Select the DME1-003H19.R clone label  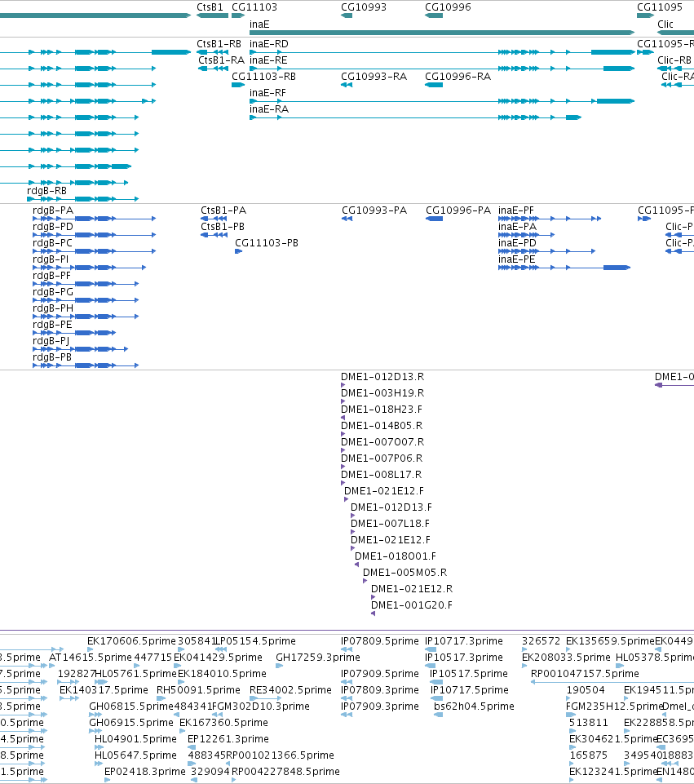(382, 393)
